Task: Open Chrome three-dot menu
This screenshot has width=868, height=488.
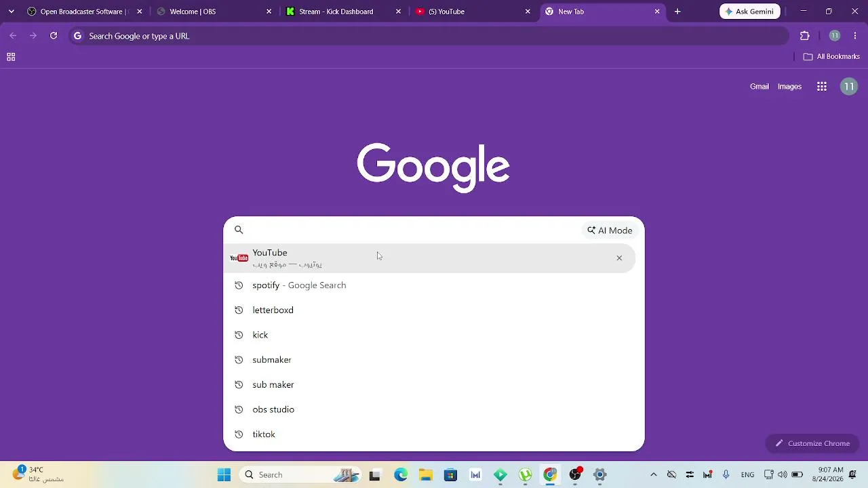Action: point(855,36)
